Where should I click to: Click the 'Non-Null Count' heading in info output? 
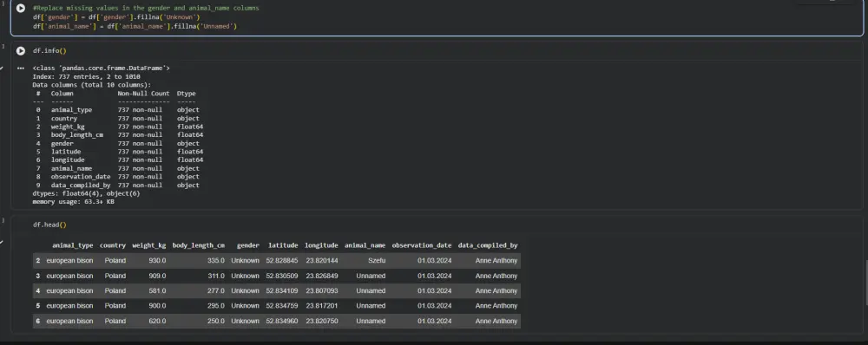point(143,94)
